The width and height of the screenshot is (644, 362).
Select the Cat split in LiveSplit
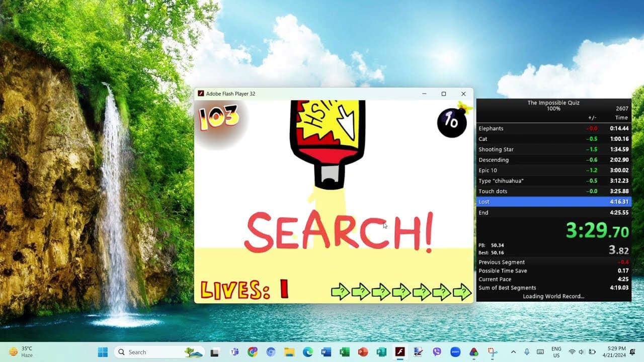point(553,139)
